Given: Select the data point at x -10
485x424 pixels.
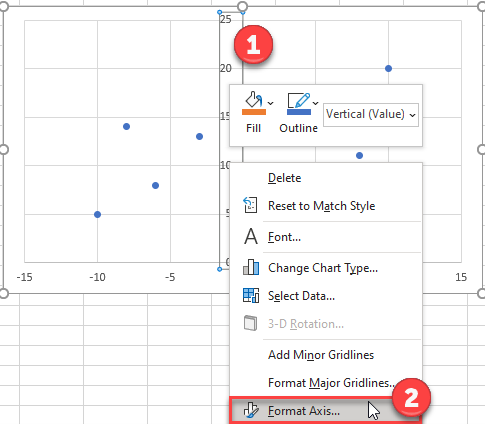Looking at the screenshot, I should [97, 214].
